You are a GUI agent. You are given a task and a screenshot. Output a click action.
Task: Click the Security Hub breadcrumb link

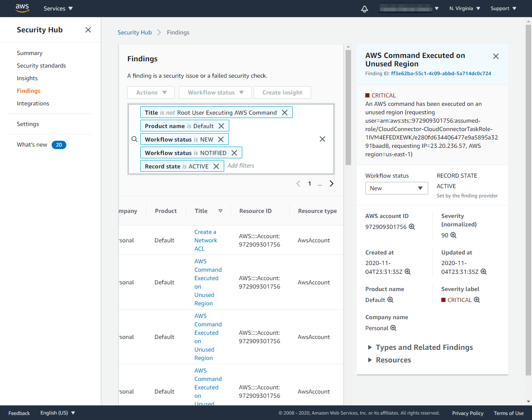coord(135,32)
